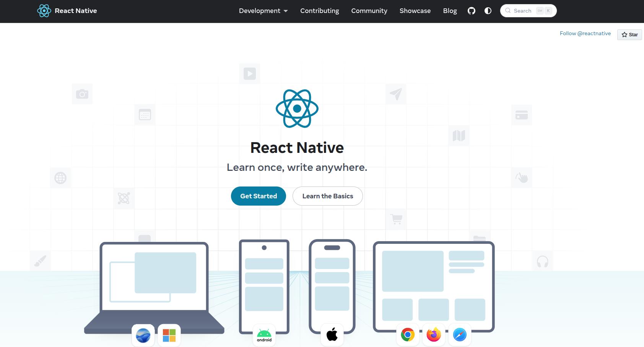Open the Showcase page

coord(415,11)
